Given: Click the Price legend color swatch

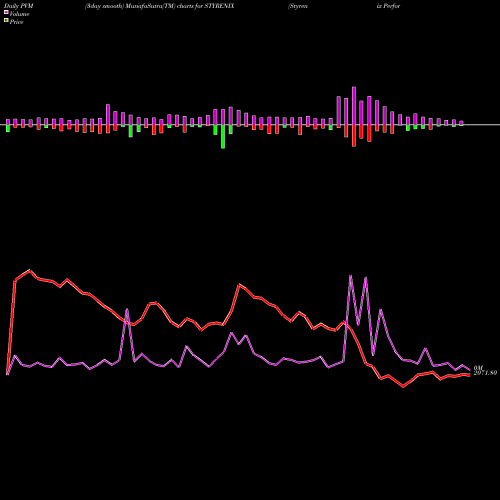Looking at the screenshot, I should point(6,21).
